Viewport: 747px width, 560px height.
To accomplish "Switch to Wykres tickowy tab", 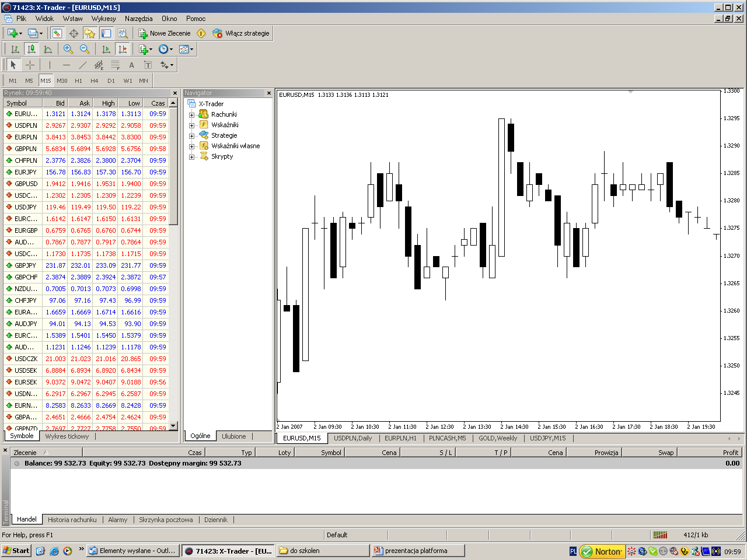I will pyautogui.click(x=67, y=436).
